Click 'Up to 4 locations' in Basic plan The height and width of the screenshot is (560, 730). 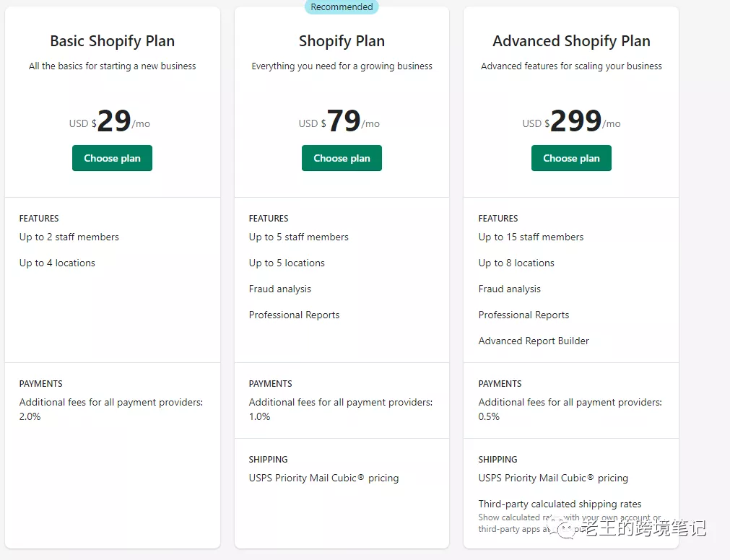[x=57, y=263]
